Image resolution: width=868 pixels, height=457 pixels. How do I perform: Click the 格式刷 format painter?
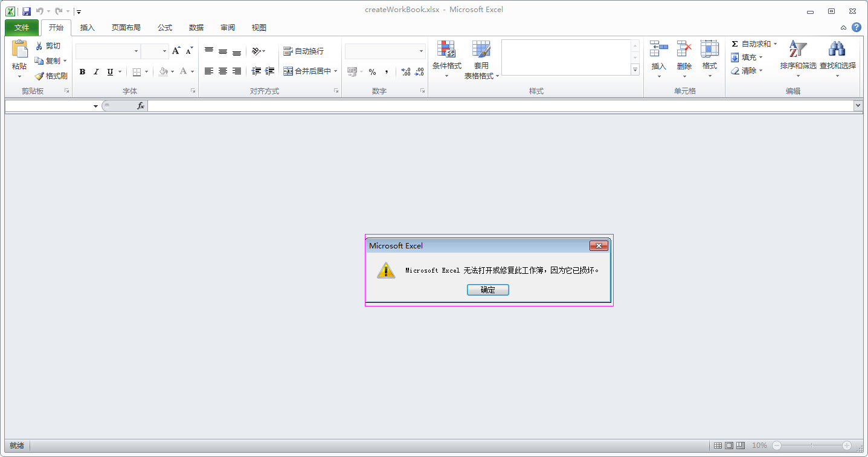pos(51,76)
